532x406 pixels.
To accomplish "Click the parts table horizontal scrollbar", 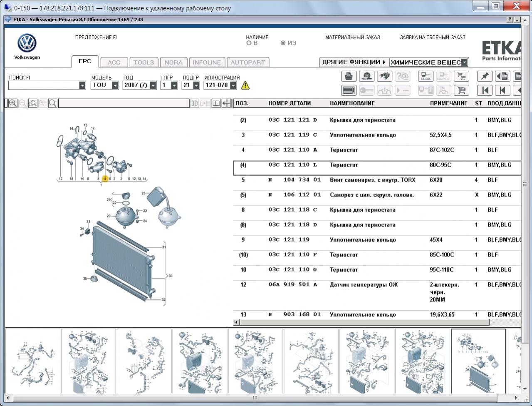I will (x=364, y=322).
